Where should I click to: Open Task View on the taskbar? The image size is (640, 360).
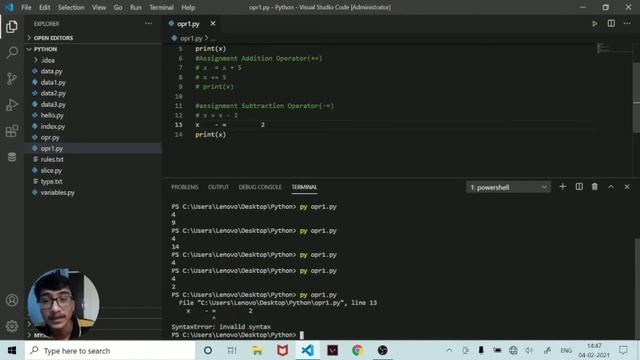(x=232, y=350)
